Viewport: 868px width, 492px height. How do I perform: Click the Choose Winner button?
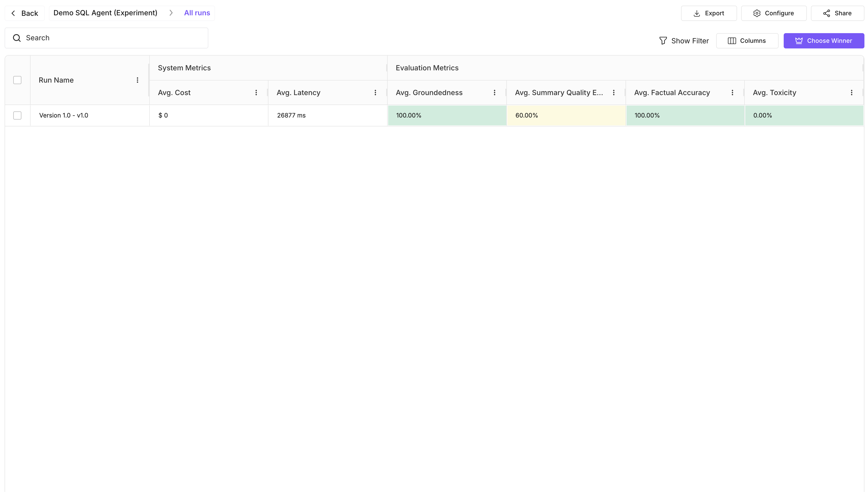pos(824,41)
